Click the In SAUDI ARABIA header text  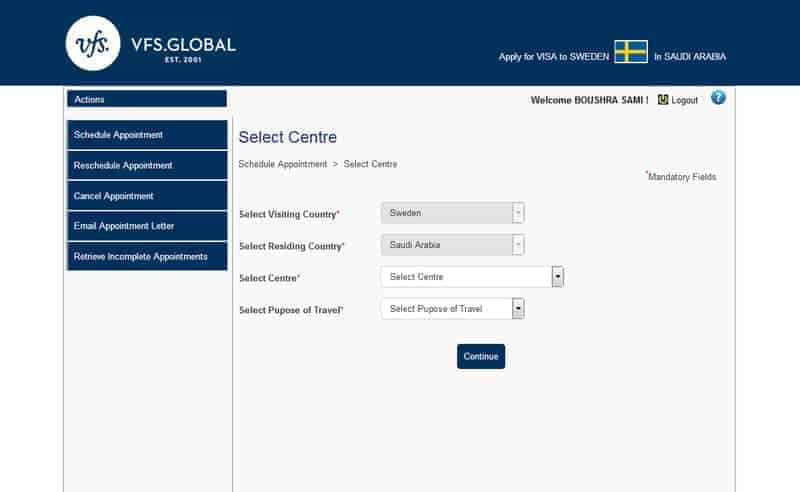[690, 57]
